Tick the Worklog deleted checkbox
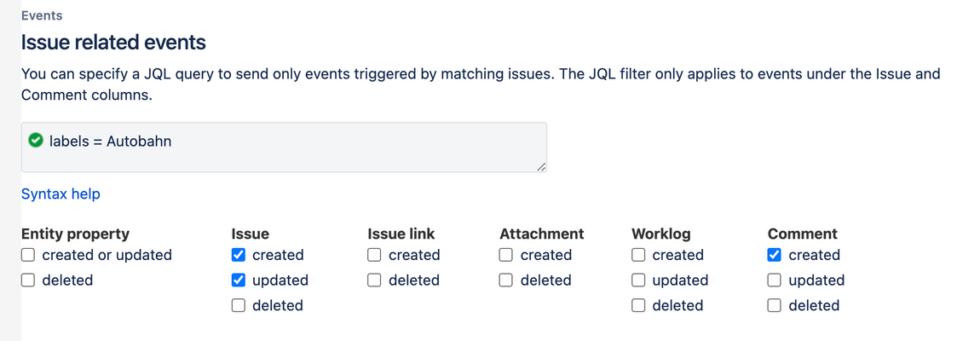980x341 pixels. [x=638, y=305]
